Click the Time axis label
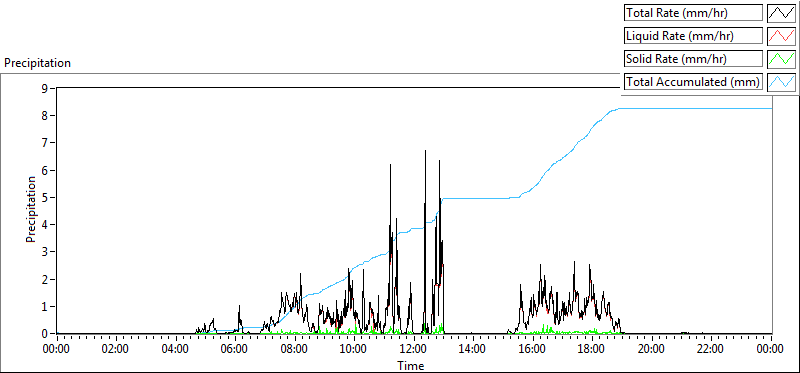800x373 pixels. click(411, 365)
